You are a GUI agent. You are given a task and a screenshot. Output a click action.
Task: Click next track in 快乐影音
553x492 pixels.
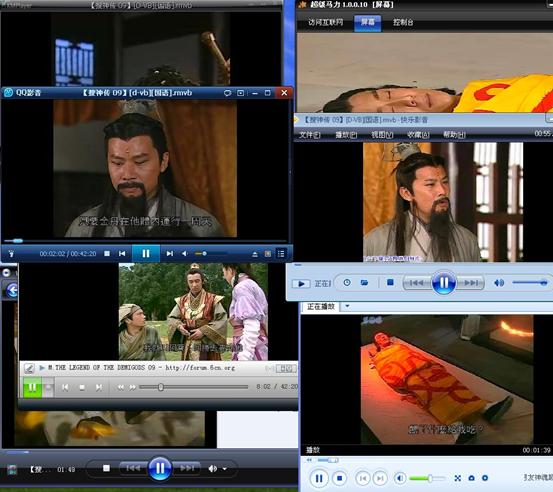click(x=471, y=283)
